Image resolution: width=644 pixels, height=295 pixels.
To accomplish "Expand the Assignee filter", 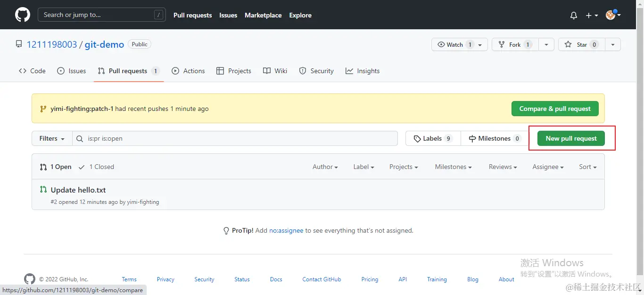I will click(x=548, y=167).
